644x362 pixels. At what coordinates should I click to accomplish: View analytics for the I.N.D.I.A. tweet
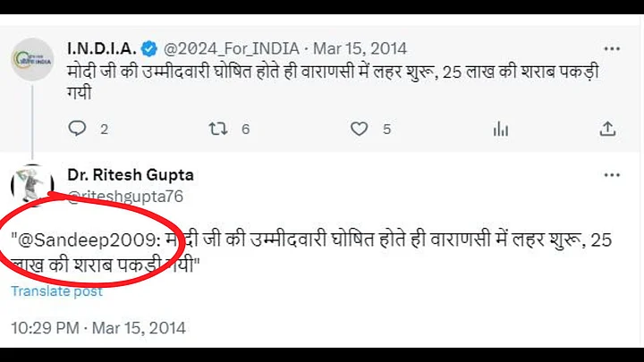[500, 129]
